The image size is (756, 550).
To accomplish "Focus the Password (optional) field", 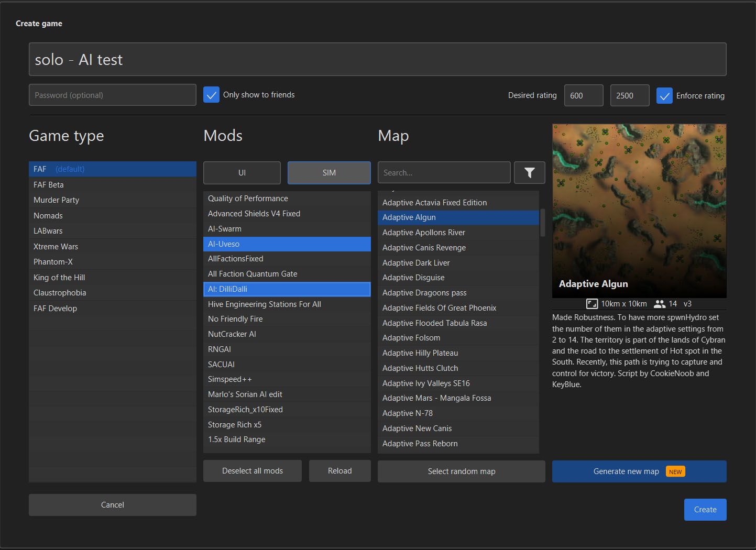I will [113, 95].
